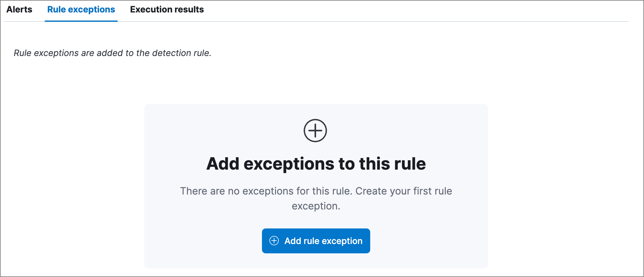This screenshot has height=277, width=644.
Task: Select the no exceptions explanatory message
Action: (316, 198)
